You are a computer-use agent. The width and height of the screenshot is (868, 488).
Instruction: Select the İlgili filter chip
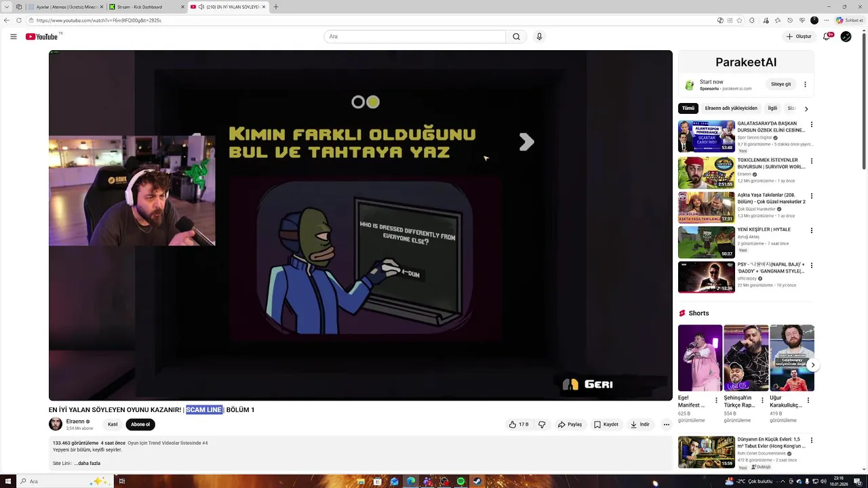[772, 108]
